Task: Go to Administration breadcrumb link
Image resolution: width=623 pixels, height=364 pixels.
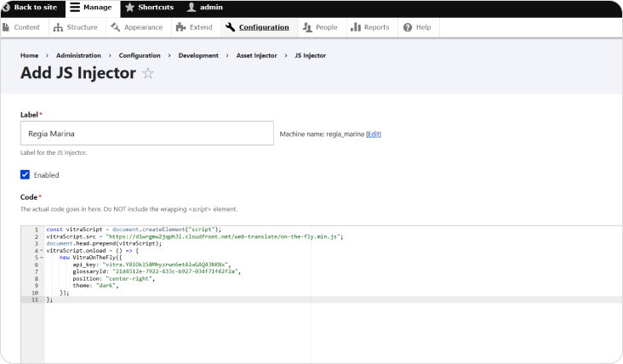Action: (x=78, y=55)
